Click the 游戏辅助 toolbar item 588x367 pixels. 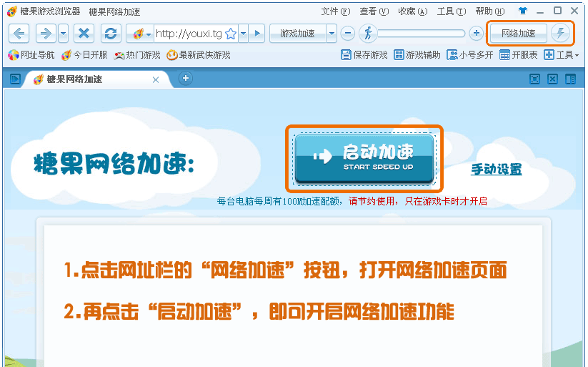coord(417,55)
